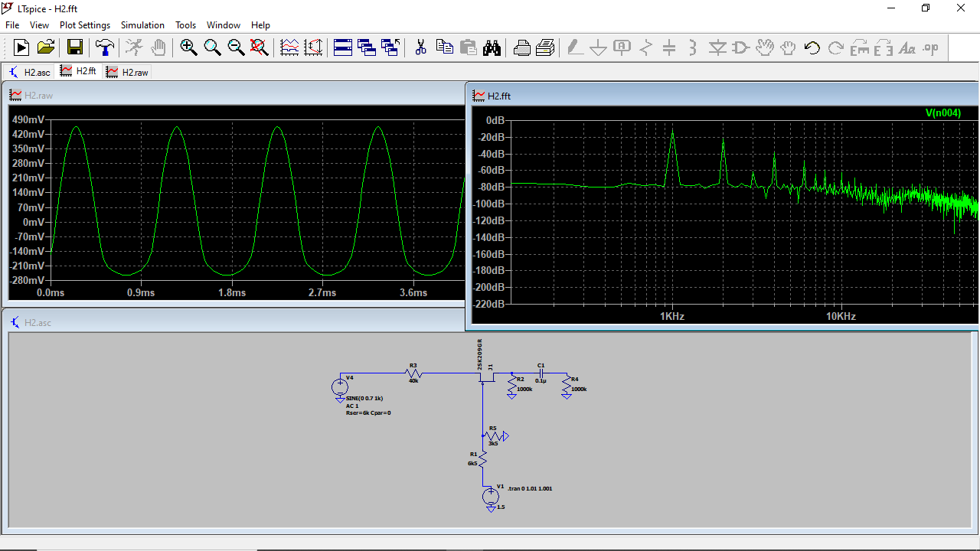Tile the windows with the tile icon

343,47
